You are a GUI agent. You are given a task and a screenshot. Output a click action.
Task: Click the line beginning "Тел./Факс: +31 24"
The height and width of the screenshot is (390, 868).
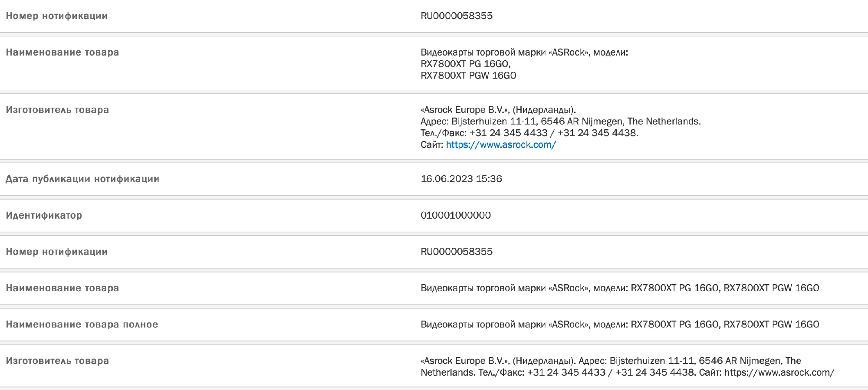(x=529, y=133)
